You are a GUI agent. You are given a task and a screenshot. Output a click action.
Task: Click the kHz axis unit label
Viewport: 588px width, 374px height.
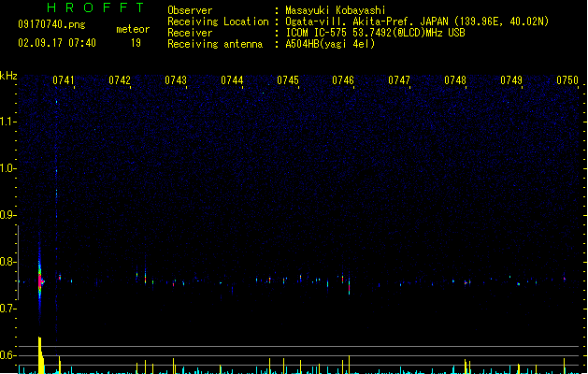click(x=8, y=76)
